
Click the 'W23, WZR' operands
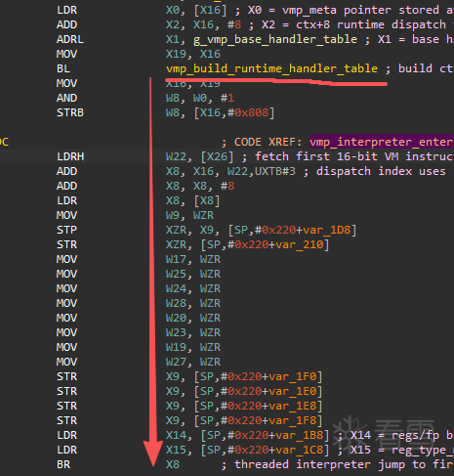coord(193,332)
